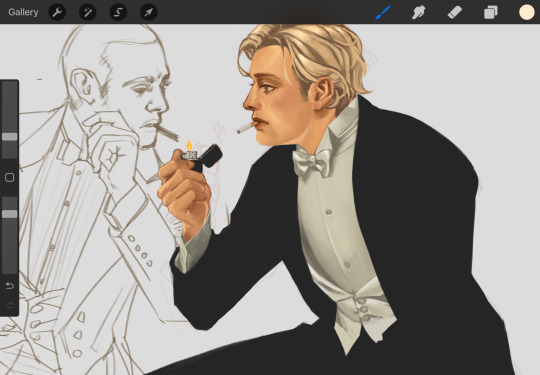Screen dimensions: 540x375
Task: Activate the Selection S-shaped tool
Action: click(x=118, y=12)
